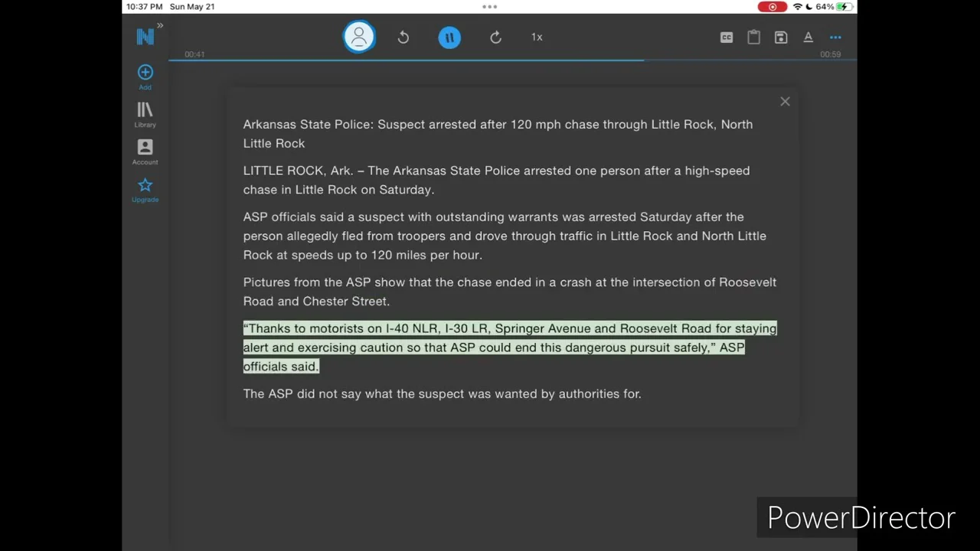
Task: Open text formatting settings (A icon)
Action: [808, 37]
